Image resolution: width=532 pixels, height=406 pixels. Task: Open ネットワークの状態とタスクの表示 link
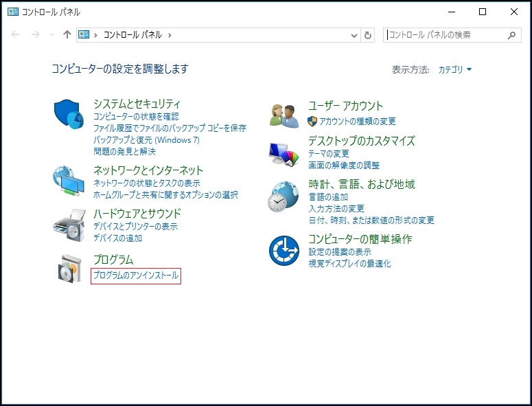[147, 183]
